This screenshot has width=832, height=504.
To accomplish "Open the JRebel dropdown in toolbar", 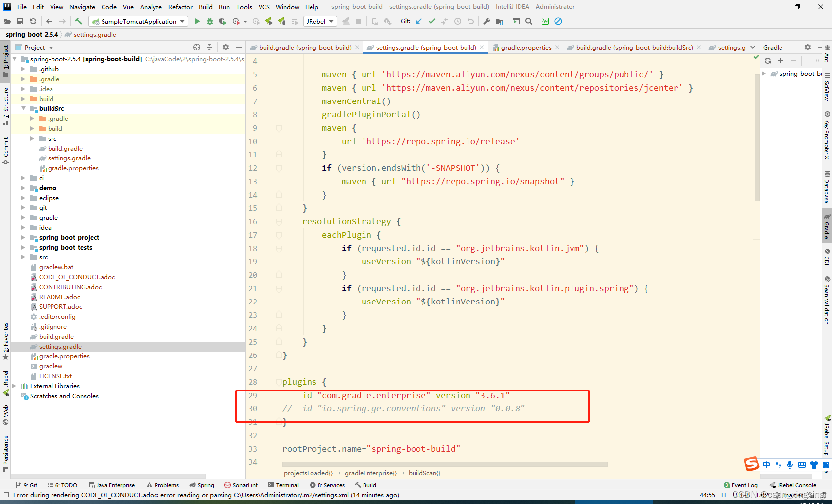I will (x=319, y=21).
